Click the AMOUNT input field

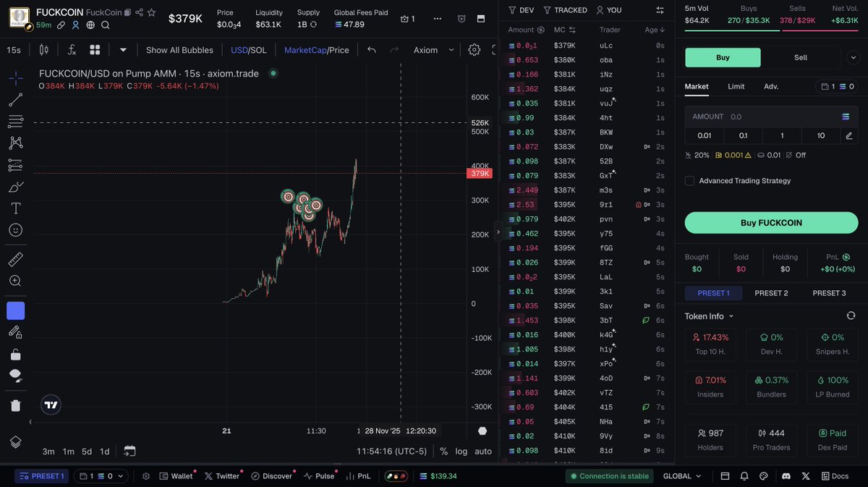click(x=771, y=117)
